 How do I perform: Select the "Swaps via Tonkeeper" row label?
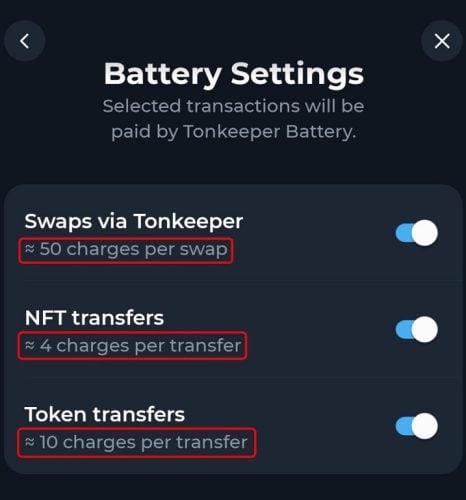(x=134, y=221)
